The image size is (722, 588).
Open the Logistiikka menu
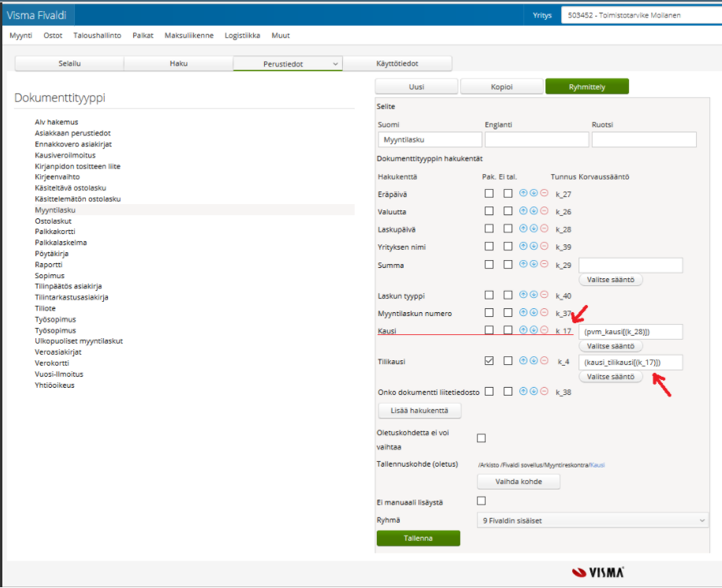coord(242,35)
